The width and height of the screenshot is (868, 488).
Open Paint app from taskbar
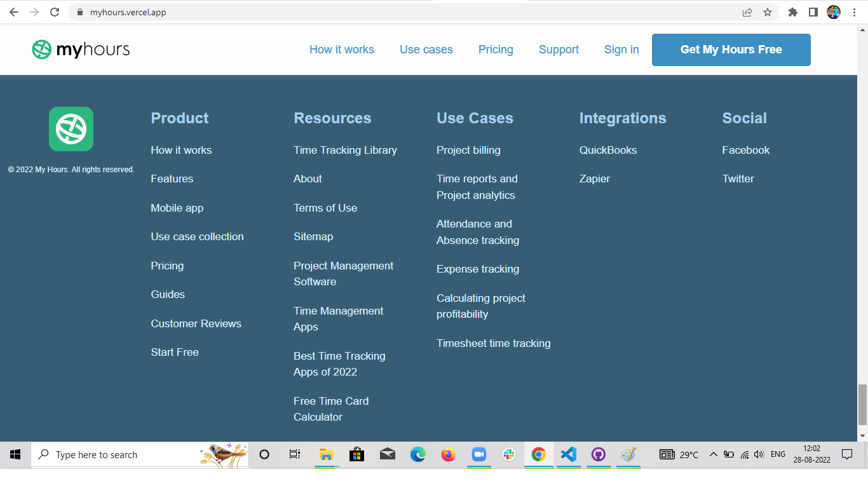[628, 454]
